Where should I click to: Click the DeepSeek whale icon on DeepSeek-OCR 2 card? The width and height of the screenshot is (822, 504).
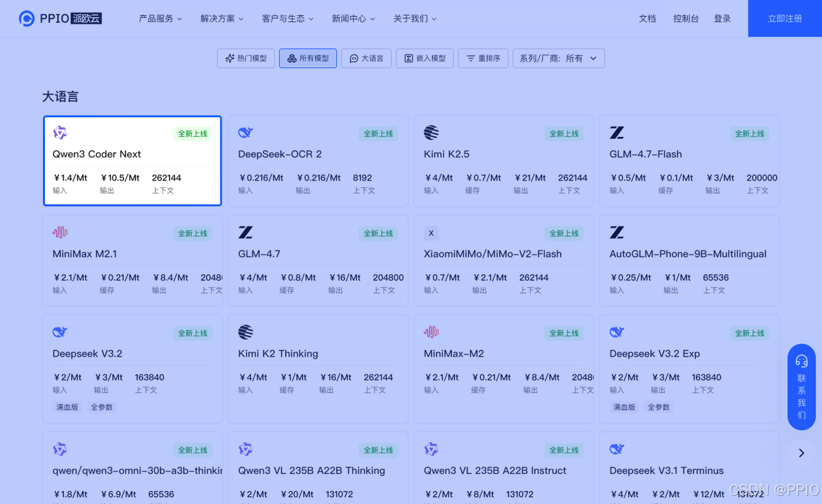[x=245, y=133]
